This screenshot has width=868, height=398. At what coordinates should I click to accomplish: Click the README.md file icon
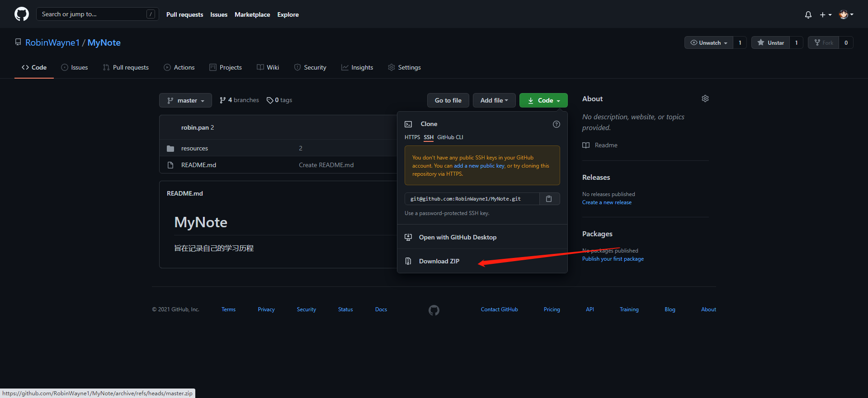(x=170, y=165)
